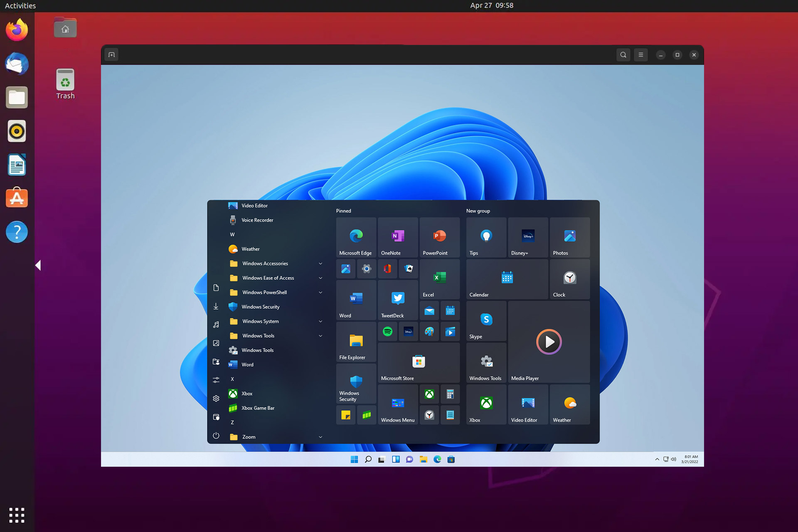Open the Calendar tile
The width and height of the screenshot is (798, 532).
507,279
